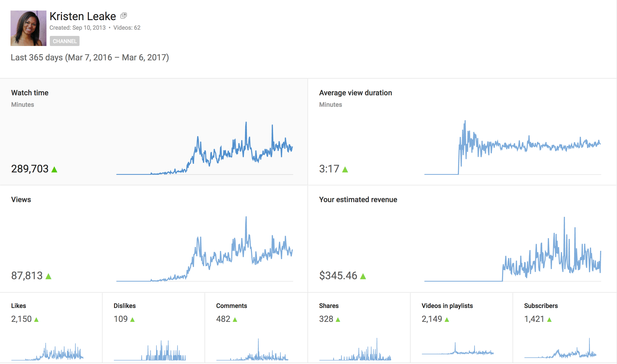This screenshot has width=617, height=364.
Task: Click the up arrow next to Shares 328
Action: click(x=338, y=319)
